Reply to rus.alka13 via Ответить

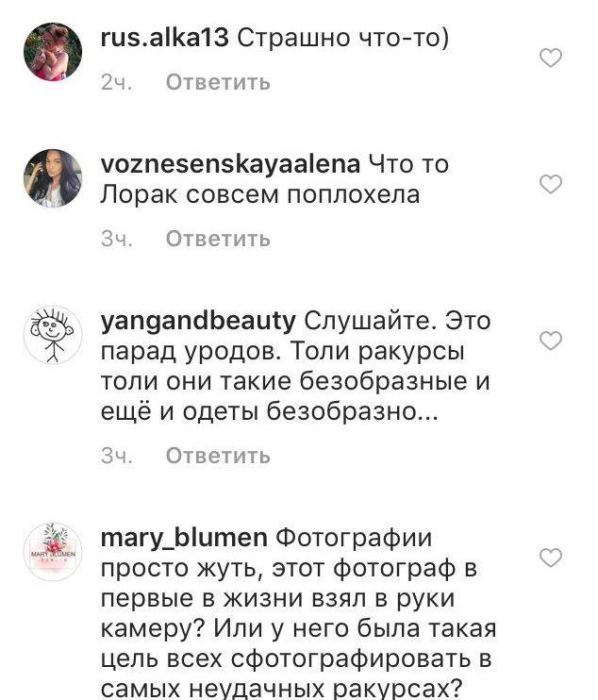218,82
